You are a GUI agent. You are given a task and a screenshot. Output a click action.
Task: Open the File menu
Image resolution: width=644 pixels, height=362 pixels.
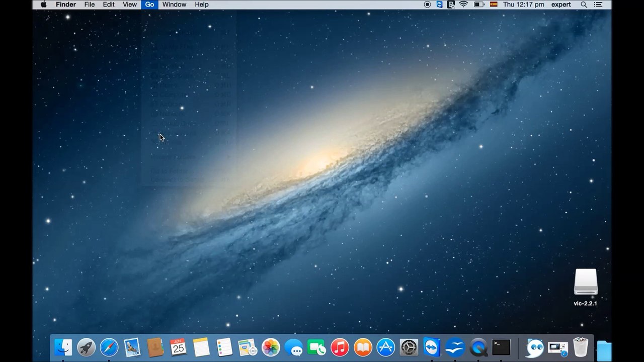pos(90,5)
